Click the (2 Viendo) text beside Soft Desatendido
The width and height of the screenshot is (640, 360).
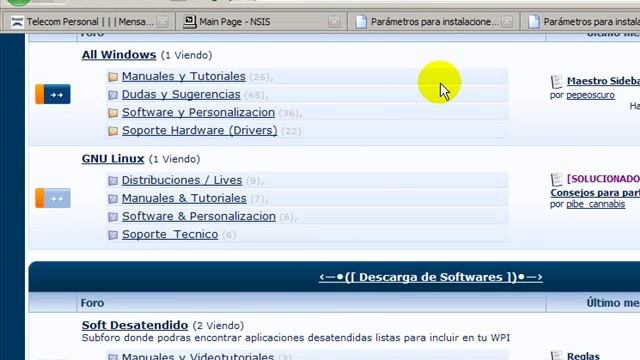[218, 326]
